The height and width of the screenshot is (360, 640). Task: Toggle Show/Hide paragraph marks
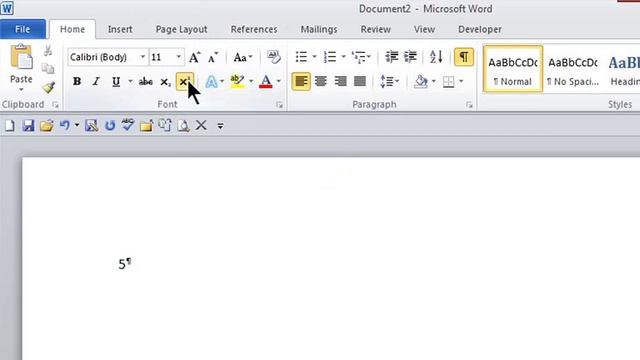click(x=464, y=57)
